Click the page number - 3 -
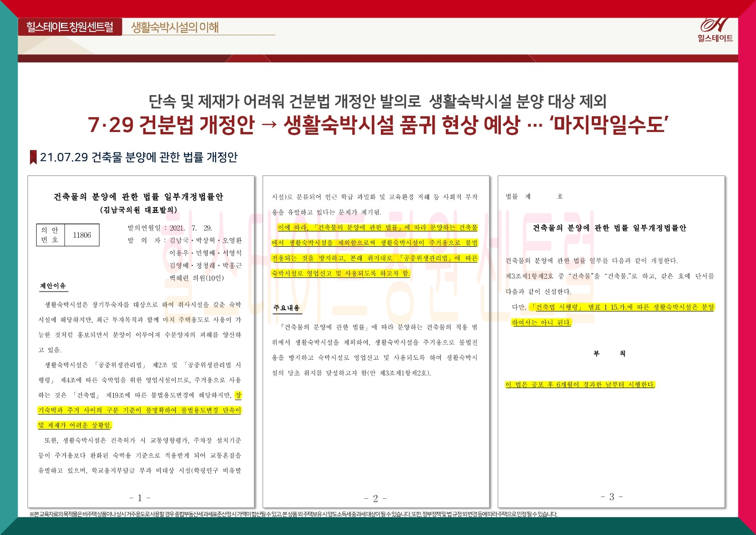 (612, 496)
